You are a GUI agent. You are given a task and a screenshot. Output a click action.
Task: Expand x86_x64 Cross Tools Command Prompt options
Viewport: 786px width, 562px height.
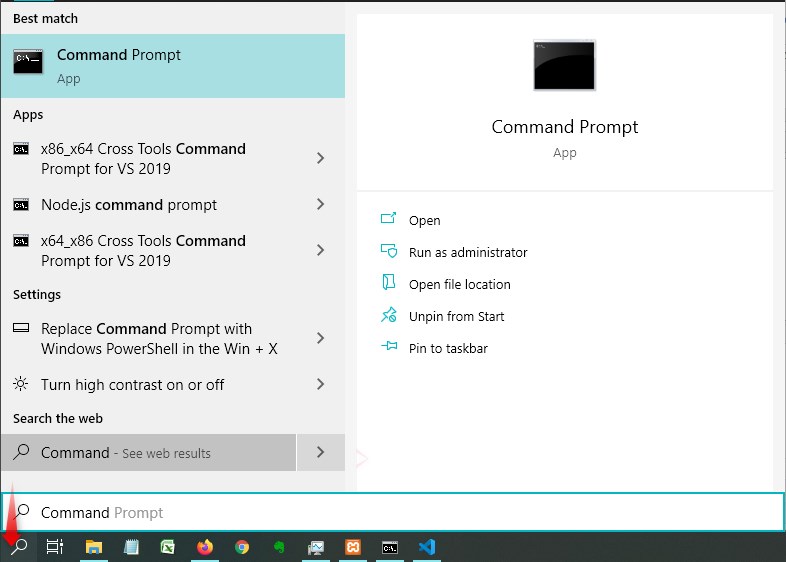[x=320, y=158]
